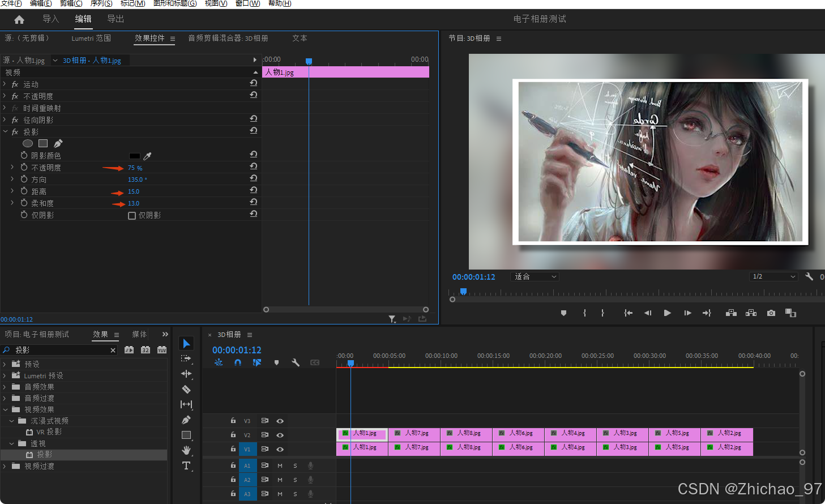Reset the Drop Shadow opacity parameter
Viewport: 825px width, 504px height.
coord(254,166)
